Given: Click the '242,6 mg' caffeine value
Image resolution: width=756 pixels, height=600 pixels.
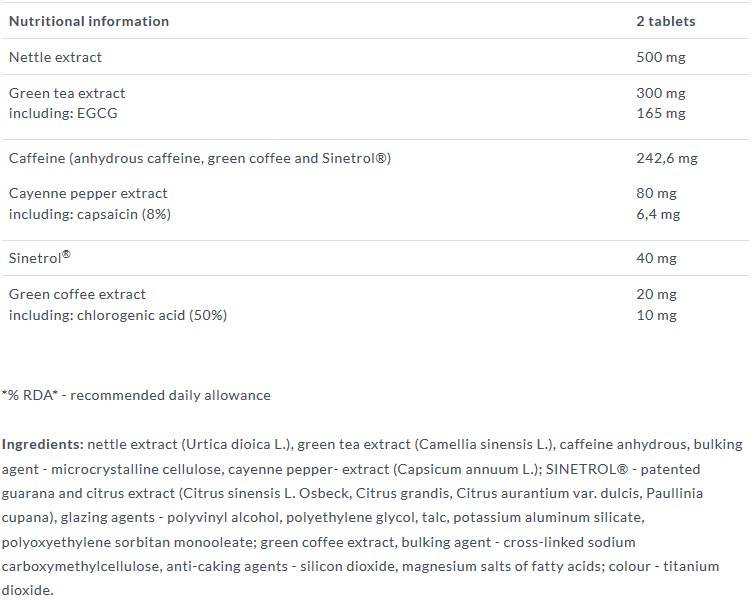Looking at the screenshot, I should pos(667,158).
